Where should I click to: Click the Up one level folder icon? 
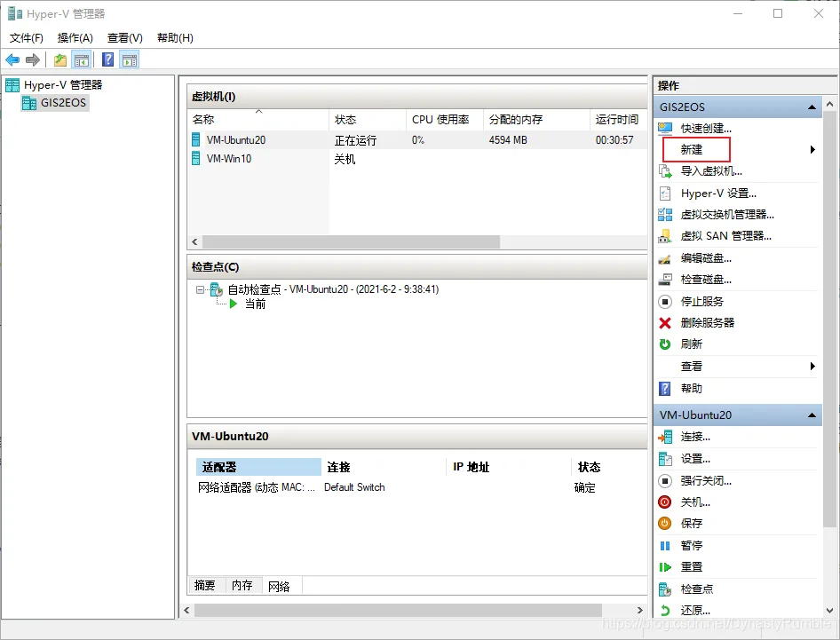(x=60, y=60)
